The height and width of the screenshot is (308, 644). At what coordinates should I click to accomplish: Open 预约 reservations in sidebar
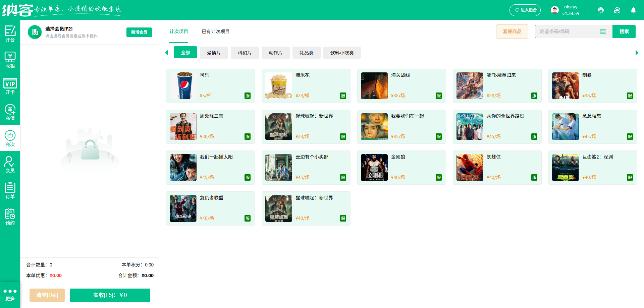tap(10, 217)
